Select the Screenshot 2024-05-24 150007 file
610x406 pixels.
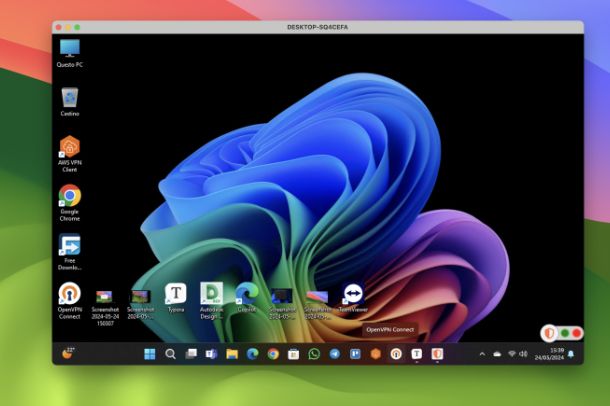[x=105, y=308]
